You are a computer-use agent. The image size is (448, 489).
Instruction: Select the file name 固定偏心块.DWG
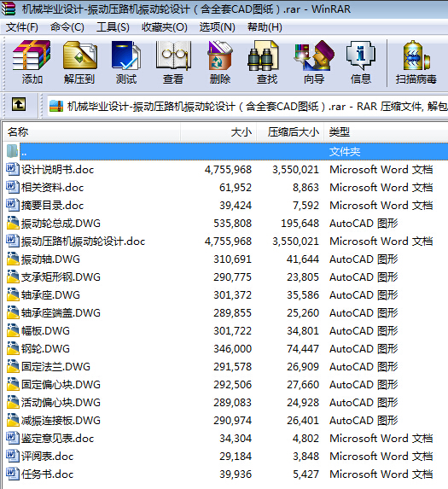tap(61, 385)
